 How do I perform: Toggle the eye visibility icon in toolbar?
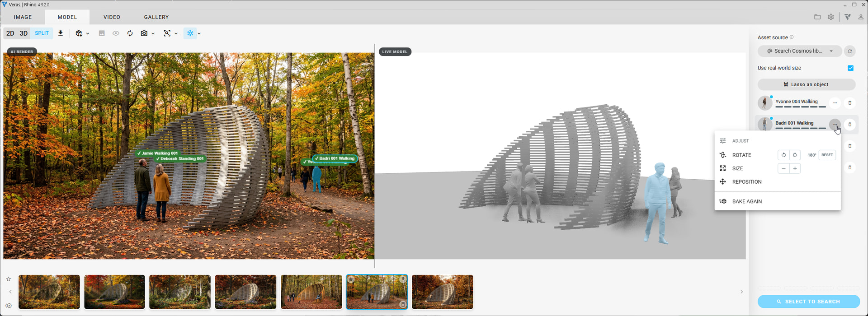[116, 33]
